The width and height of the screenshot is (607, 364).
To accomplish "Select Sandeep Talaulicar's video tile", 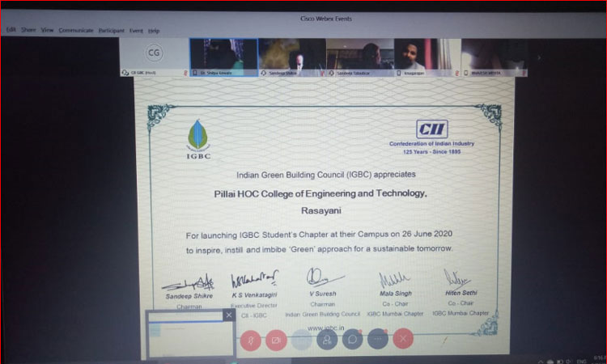I will pos(360,57).
